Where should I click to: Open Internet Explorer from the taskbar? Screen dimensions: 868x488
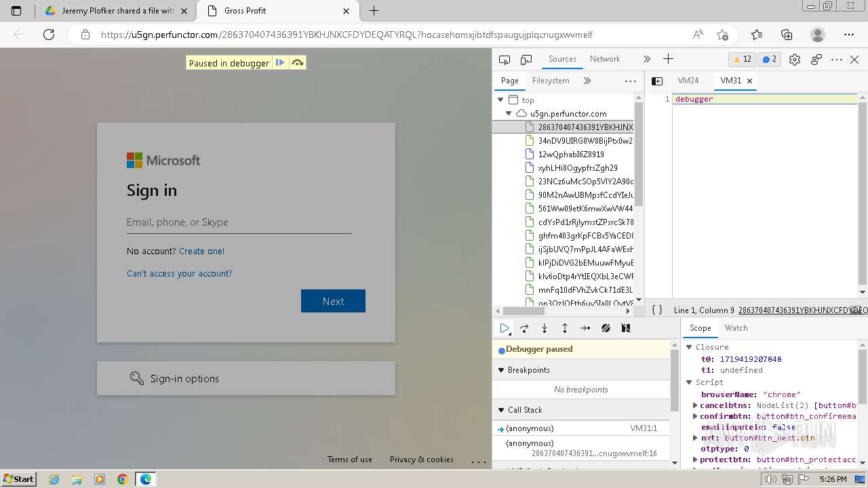click(x=54, y=479)
